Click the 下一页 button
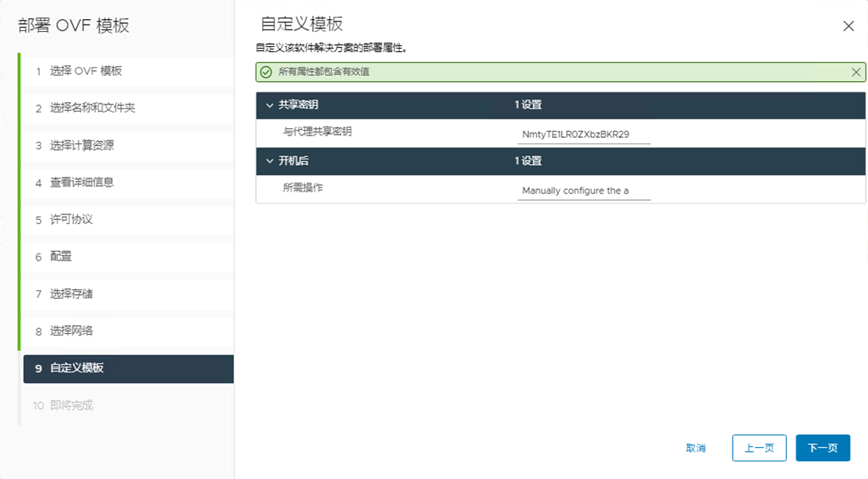 click(x=823, y=448)
